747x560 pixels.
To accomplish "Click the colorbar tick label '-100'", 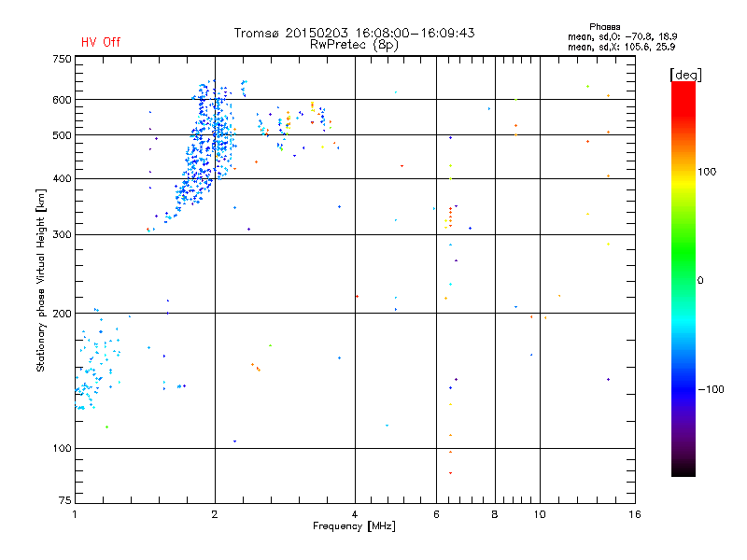I will pyautogui.click(x=711, y=389).
